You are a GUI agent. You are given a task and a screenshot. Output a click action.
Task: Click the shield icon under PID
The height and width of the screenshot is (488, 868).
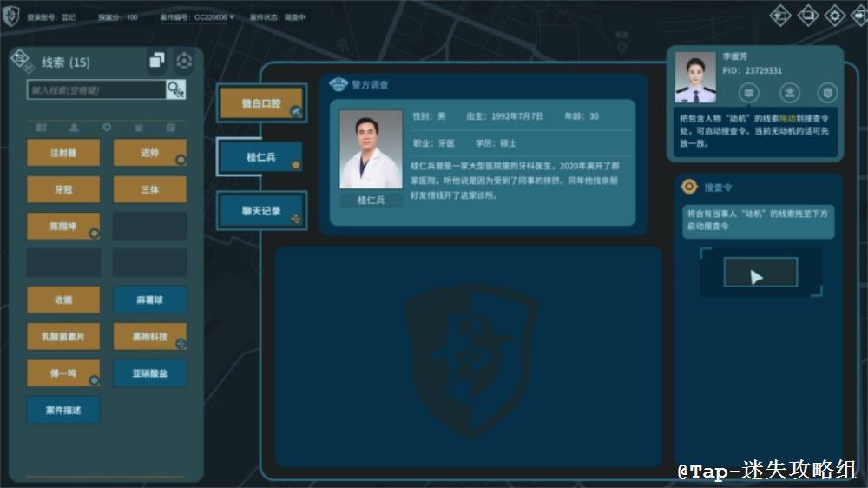point(827,93)
